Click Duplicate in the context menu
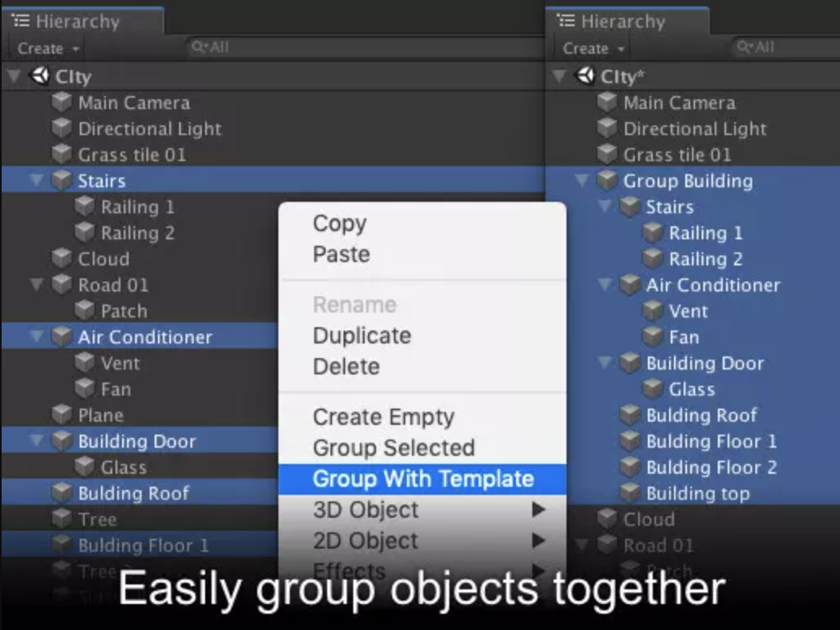The width and height of the screenshot is (840, 630). click(361, 335)
